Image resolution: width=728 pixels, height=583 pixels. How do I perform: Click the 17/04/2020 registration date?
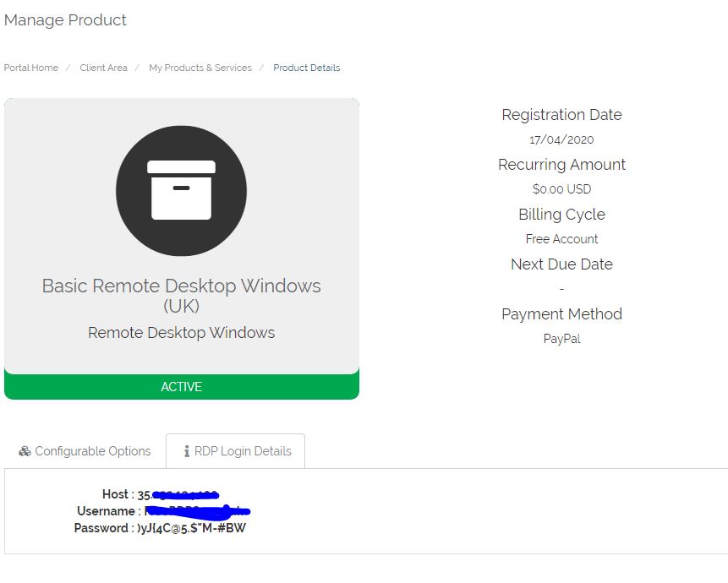tap(561, 139)
